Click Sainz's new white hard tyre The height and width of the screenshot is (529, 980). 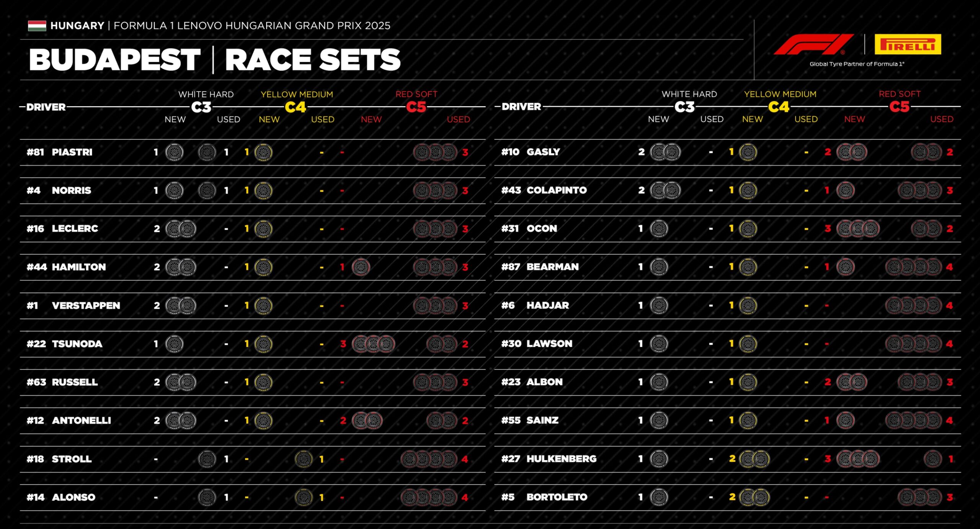(659, 420)
